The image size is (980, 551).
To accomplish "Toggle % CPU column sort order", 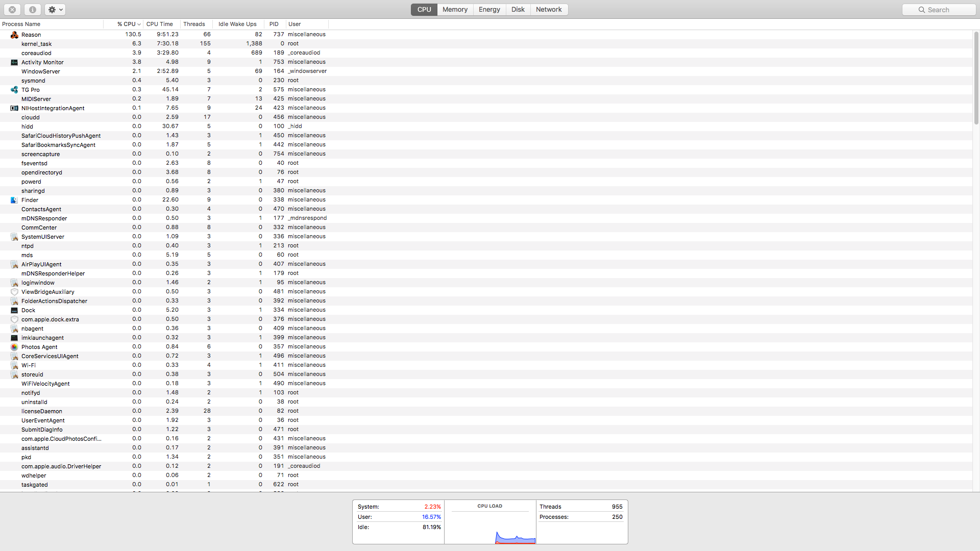I will (x=123, y=24).
